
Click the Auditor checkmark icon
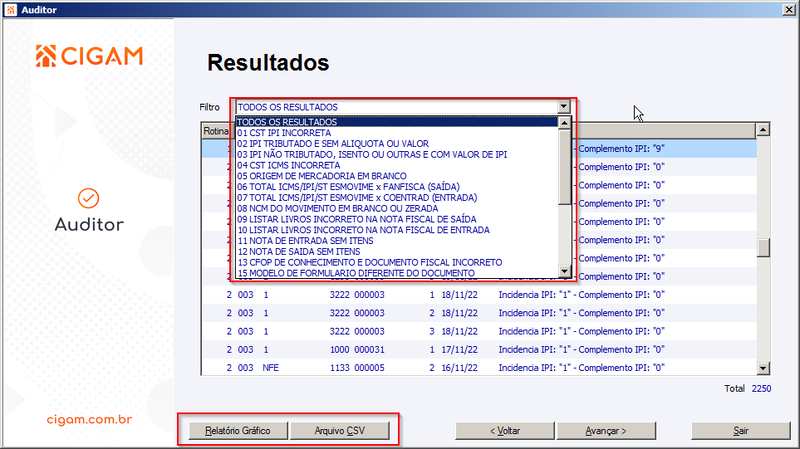[x=88, y=198]
